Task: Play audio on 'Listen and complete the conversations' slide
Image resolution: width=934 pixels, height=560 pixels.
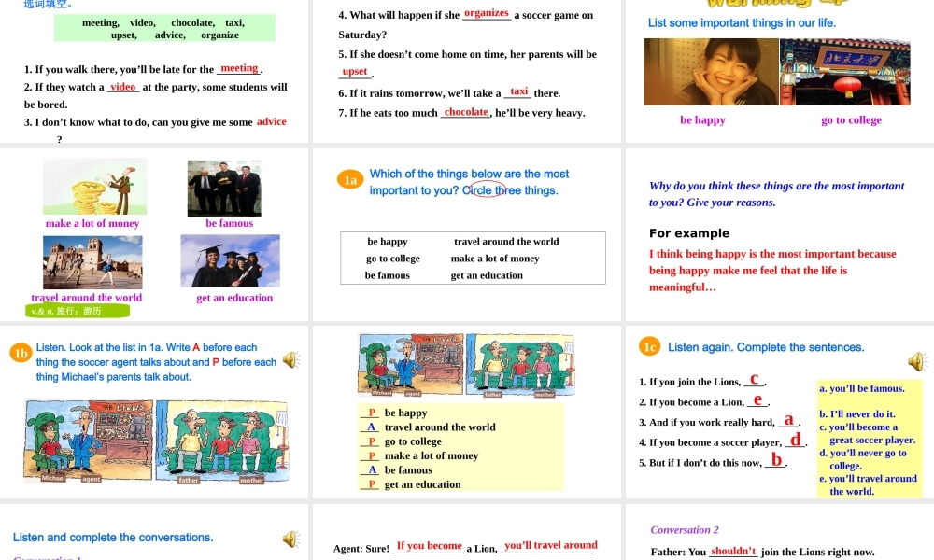Action: click(291, 539)
